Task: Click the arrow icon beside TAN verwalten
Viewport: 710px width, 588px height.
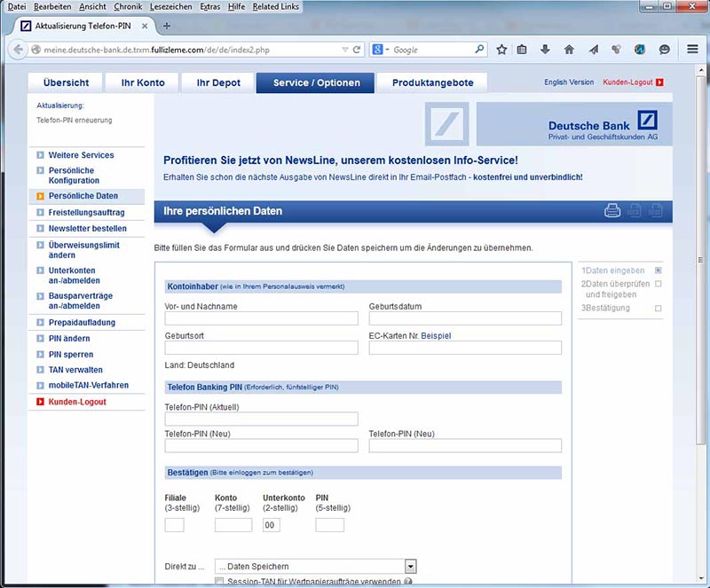Action: 40,370
